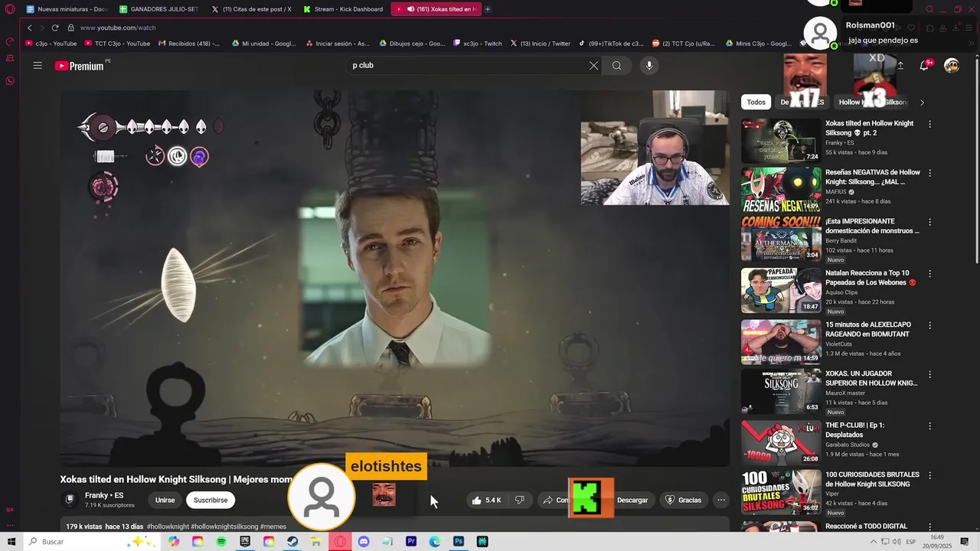The height and width of the screenshot is (551, 980).
Task: Open the Opera menu logo
Action: 10,9
